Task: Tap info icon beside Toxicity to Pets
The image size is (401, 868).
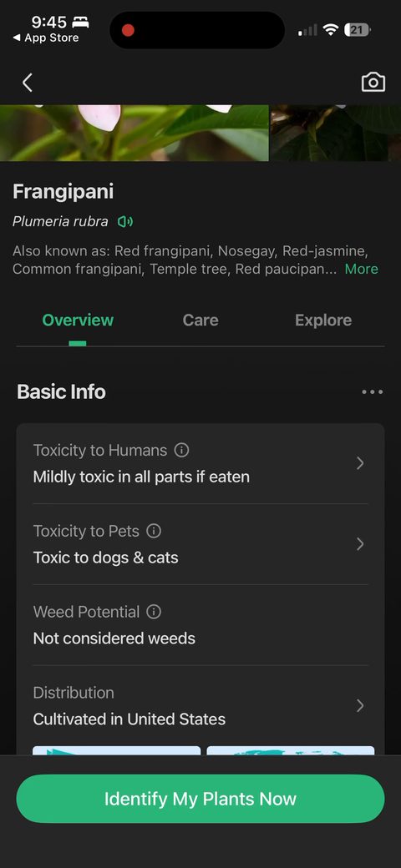Action: (x=154, y=531)
